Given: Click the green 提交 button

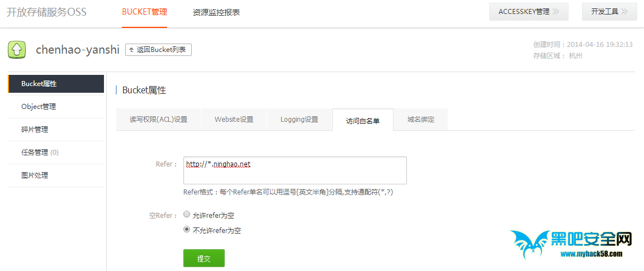Looking at the screenshot, I should coord(203,258).
